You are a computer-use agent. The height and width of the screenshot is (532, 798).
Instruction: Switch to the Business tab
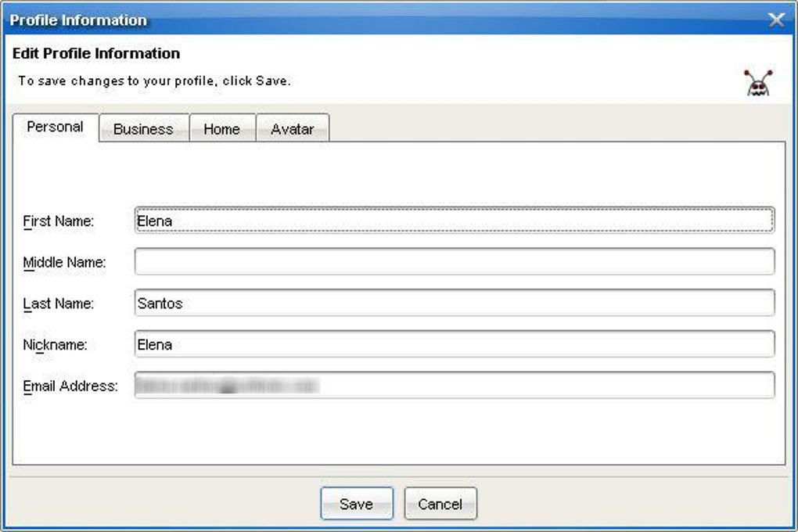point(143,129)
